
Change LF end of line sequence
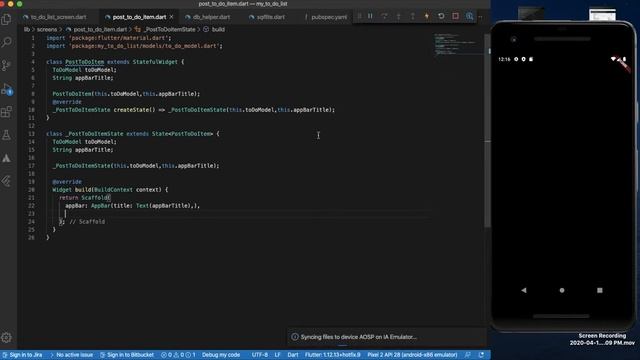278,355
